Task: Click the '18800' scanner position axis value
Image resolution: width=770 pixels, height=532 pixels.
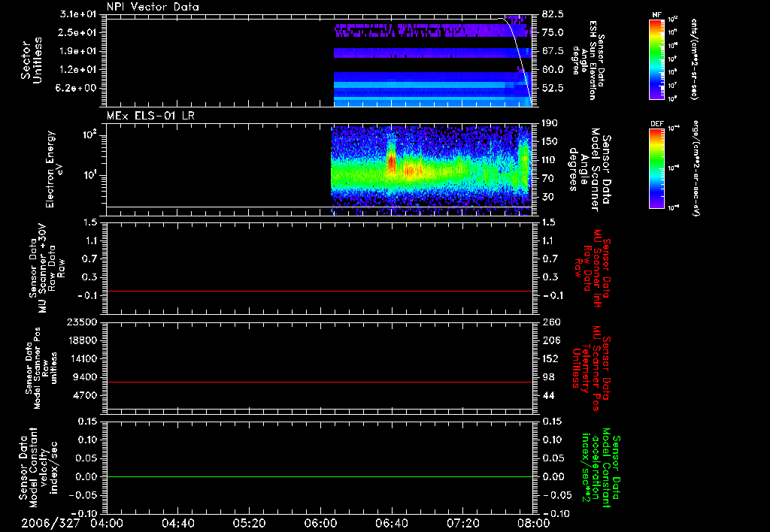Action: pos(81,340)
